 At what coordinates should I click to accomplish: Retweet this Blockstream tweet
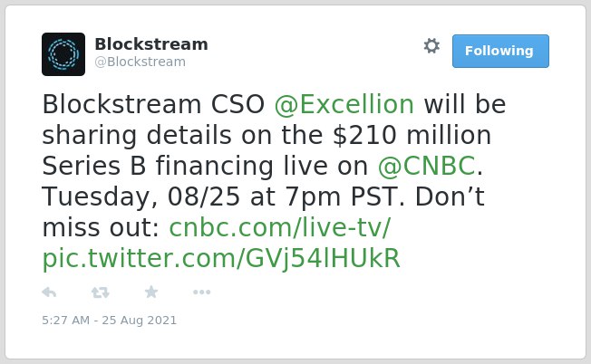[101, 292]
